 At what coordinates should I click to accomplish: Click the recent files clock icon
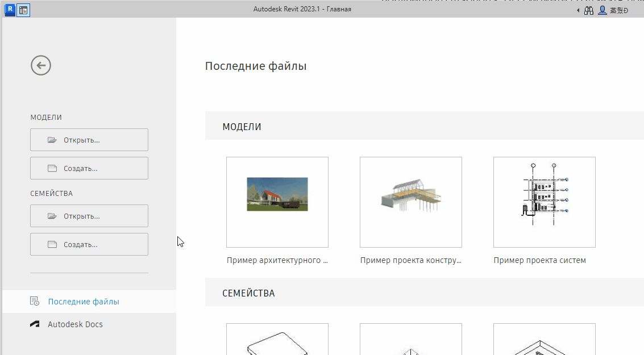point(35,302)
